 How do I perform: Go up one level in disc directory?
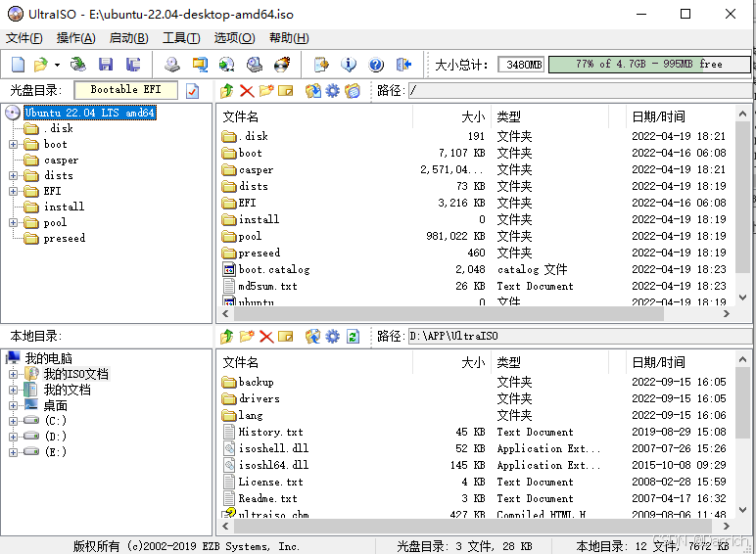click(x=226, y=91)
